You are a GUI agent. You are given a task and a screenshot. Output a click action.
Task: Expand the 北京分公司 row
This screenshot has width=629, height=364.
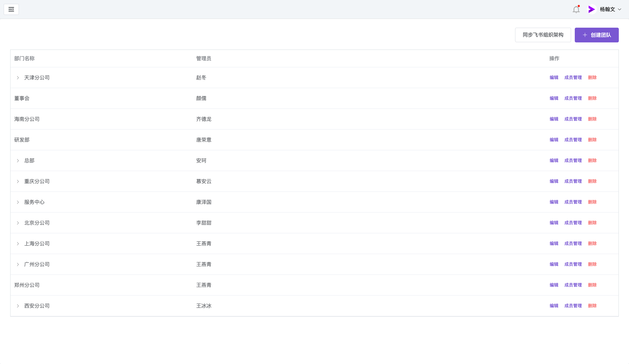tap(18, 223)
